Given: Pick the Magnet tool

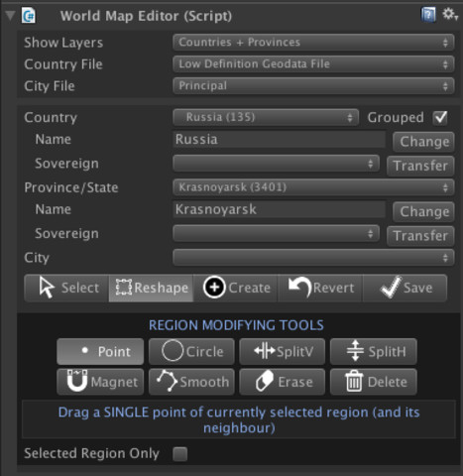Looking at the screenshot, I should coord(100,382).
